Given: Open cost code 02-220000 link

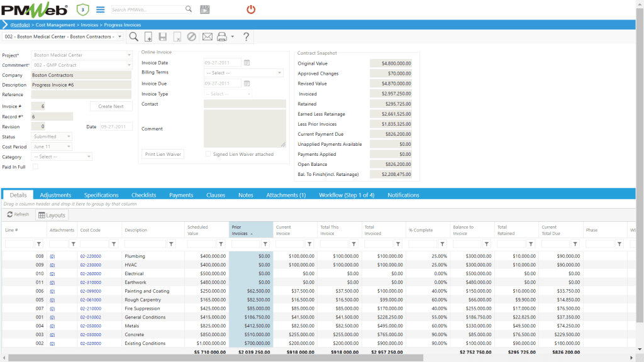Looking at the screenshot, I should click(91, 256).
